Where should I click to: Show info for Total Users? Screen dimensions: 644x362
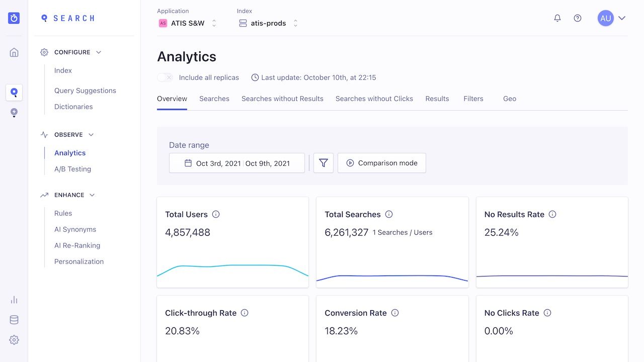216,214
